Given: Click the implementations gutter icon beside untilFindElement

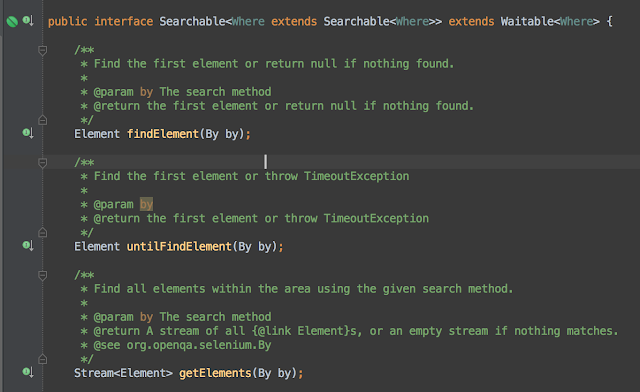Looking at the screenshot, I should click(x=28, y=246).
